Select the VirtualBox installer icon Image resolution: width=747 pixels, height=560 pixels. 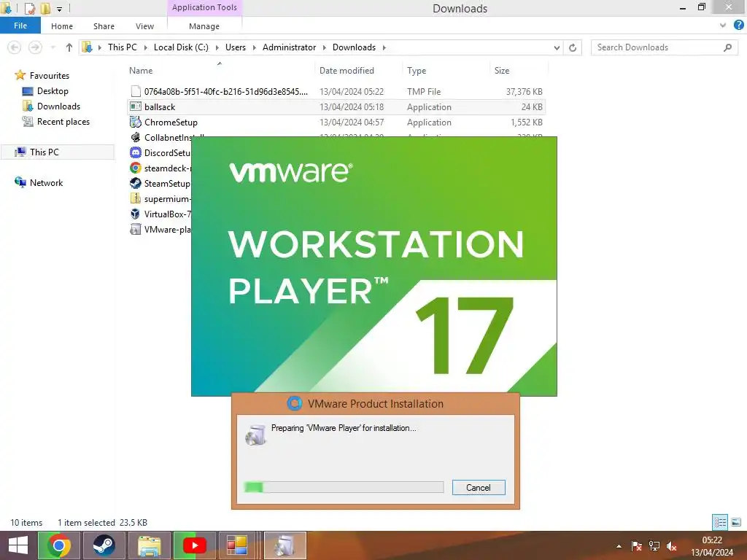pos(136,214)
